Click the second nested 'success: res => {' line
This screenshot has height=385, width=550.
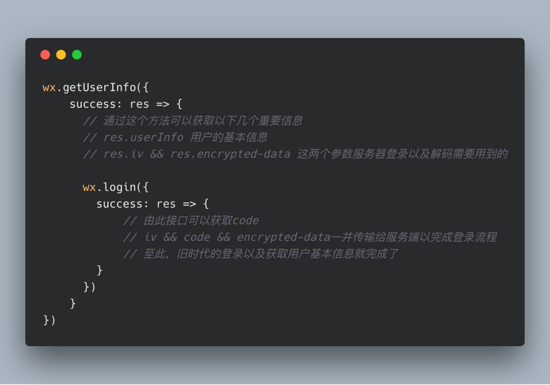click(153, 204)
